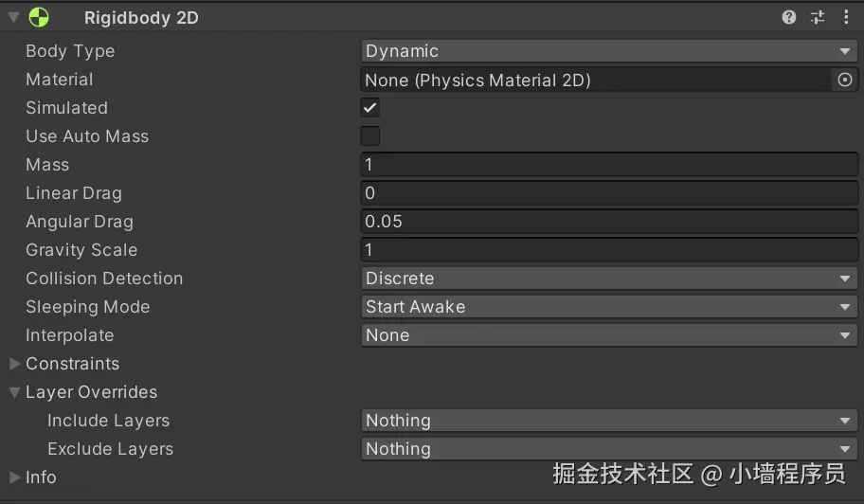Click the Rigidbody 2D component icon
The image size is (864, 504).
pyautogui.click(x=39, y=17)
